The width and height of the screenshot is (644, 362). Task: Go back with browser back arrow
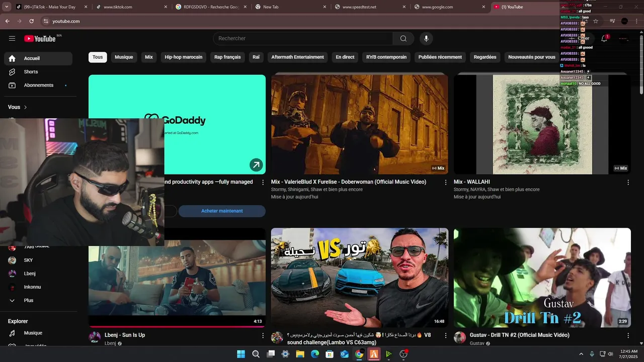[x=7, y=21]
